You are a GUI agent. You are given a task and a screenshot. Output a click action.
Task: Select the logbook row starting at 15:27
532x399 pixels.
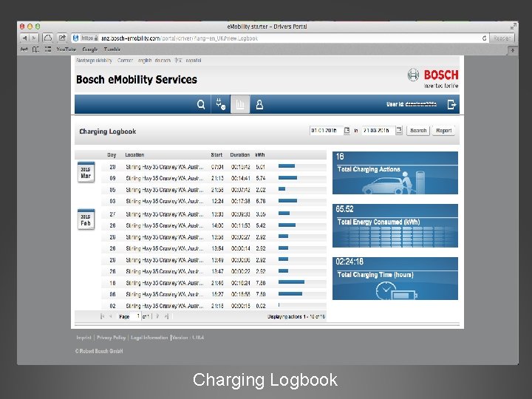pyautogui.click(x=214, y=294)
